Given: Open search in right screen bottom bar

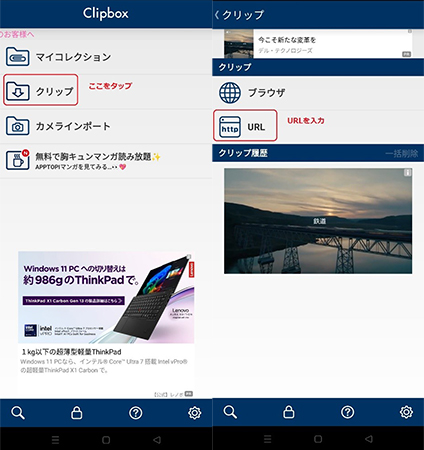Looking at the screenshot, I should (230, 412).
